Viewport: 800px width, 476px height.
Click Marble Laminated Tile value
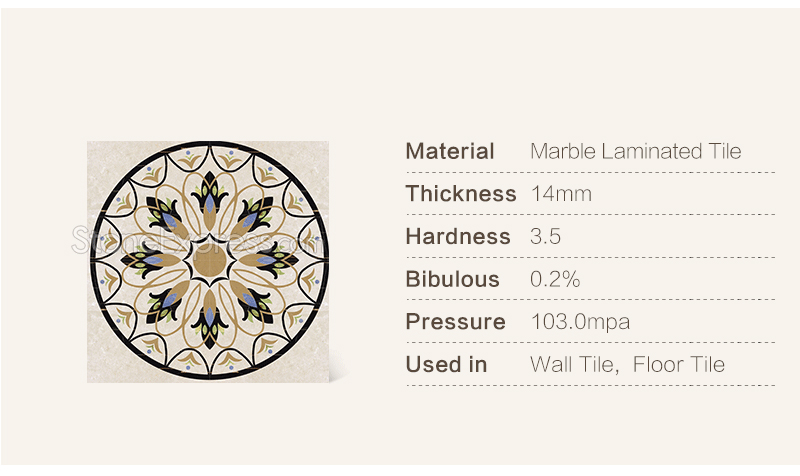(636, 152)
